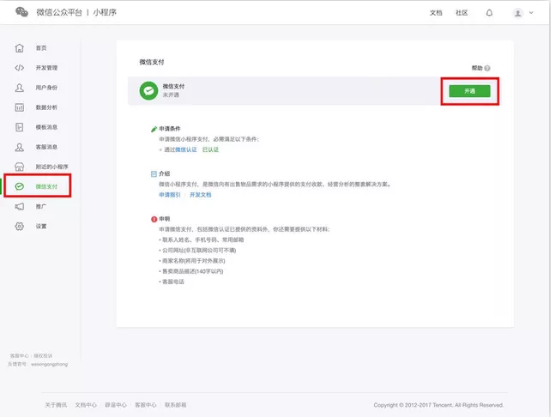
Task: Open the 申请指引 link
Action: (169, 195)
